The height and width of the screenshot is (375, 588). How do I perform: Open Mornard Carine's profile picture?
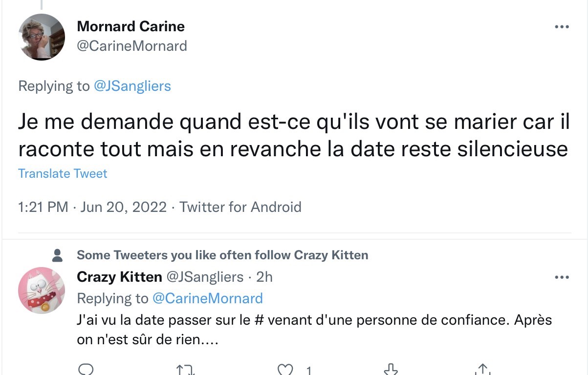pyautogui.click(x=42, y=37)
